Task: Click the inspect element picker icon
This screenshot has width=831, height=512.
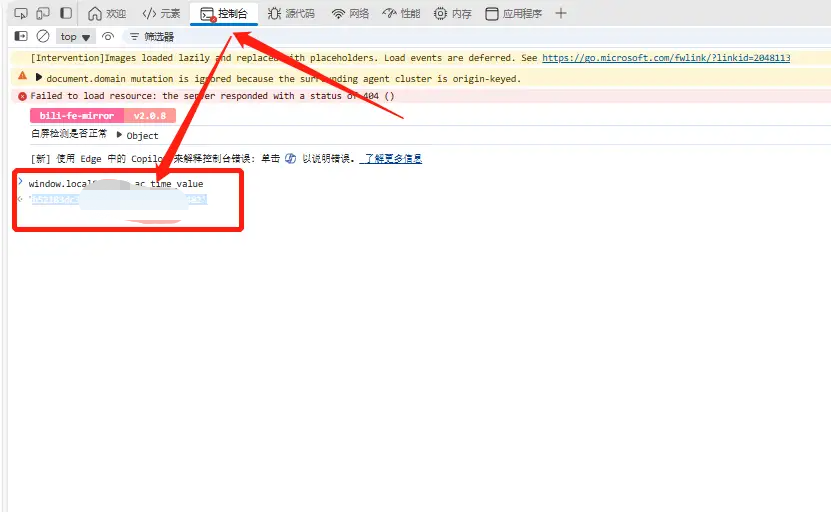Action: click(20, 14)
